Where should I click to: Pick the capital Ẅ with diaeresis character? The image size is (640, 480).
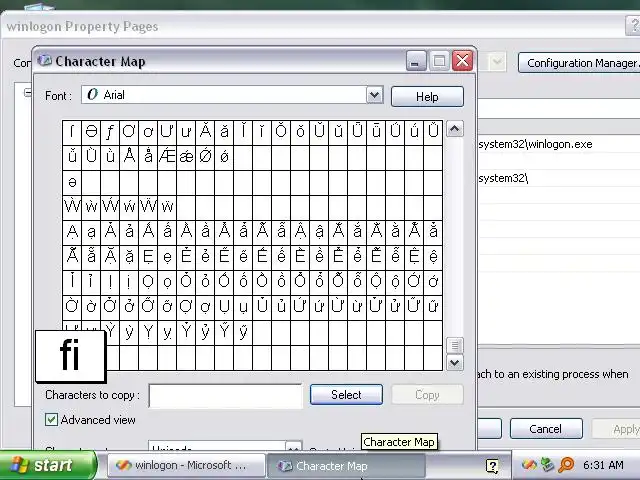point(148,207)
